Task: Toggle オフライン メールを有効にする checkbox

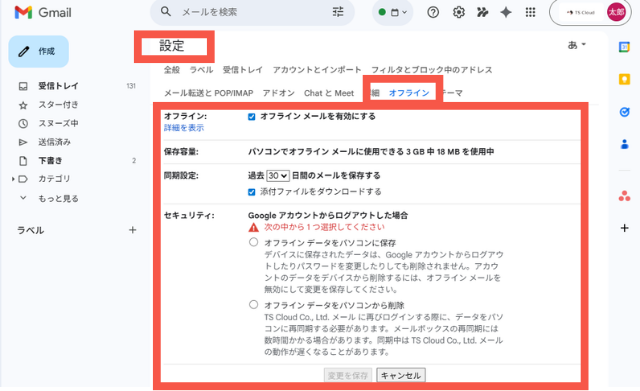Action: tap(251, 117)
